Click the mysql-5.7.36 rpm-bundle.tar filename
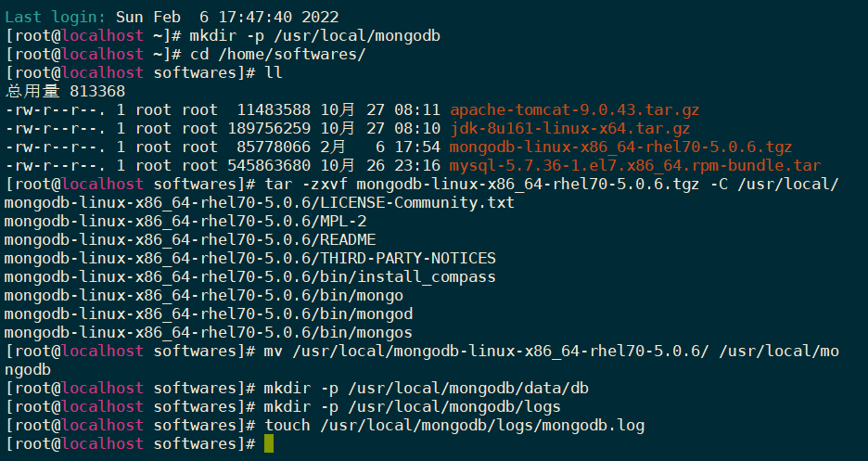This screenshot has width=868, height=461. 634,165
